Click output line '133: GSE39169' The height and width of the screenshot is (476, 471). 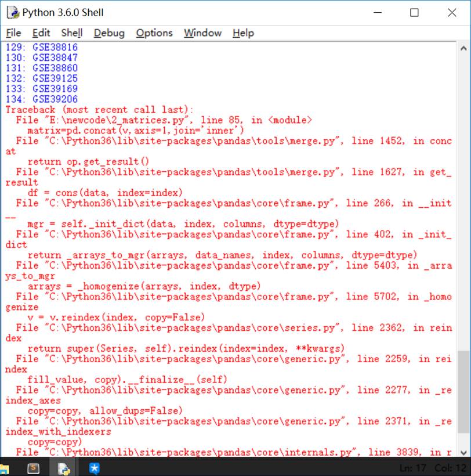(42, 89)
